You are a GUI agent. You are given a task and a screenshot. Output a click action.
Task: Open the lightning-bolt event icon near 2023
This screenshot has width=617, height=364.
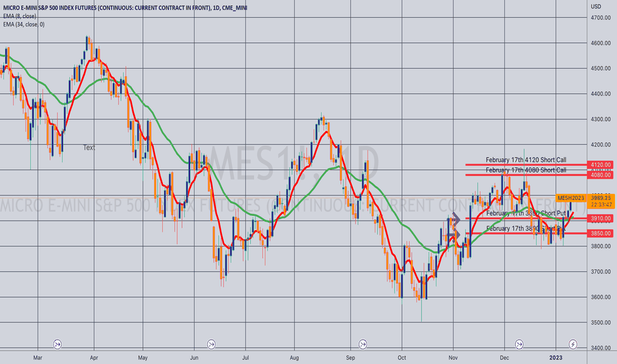(573, 344)
